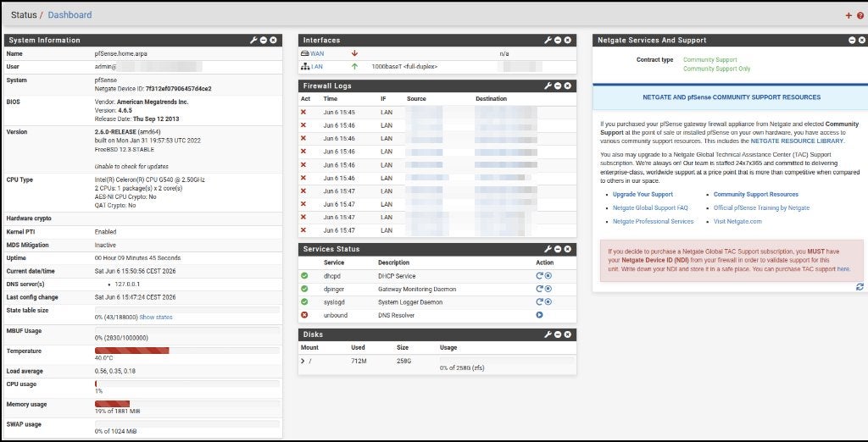
Task: Click the disk usage bar for root
Action: pos(507,360)
